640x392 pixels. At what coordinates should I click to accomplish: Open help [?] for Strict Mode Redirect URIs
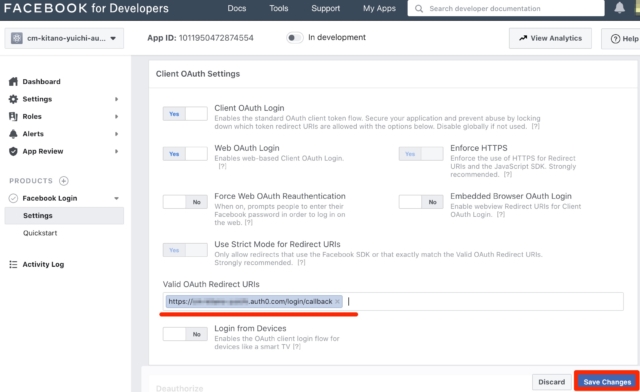(301, 263)
